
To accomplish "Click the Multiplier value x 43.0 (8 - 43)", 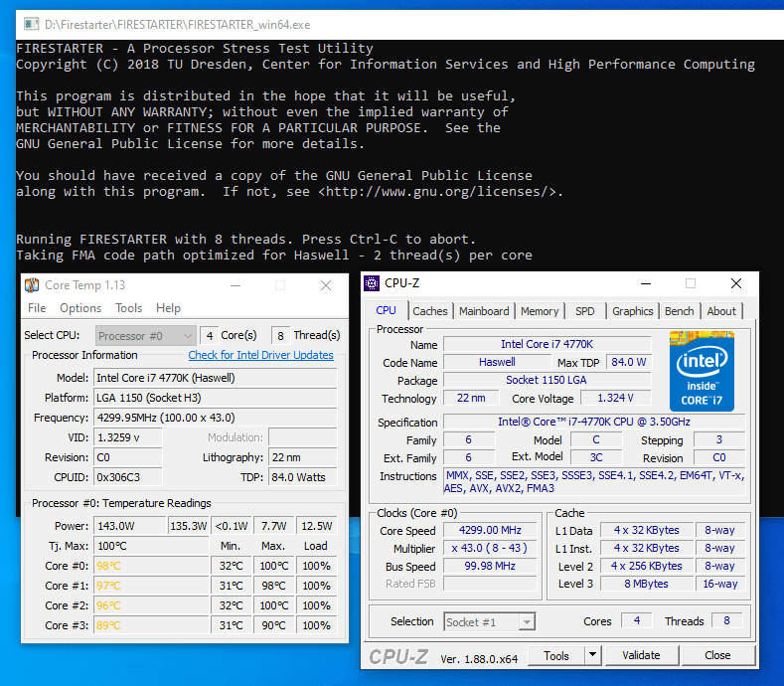I will pyautogui.click(x=490, y=549).
